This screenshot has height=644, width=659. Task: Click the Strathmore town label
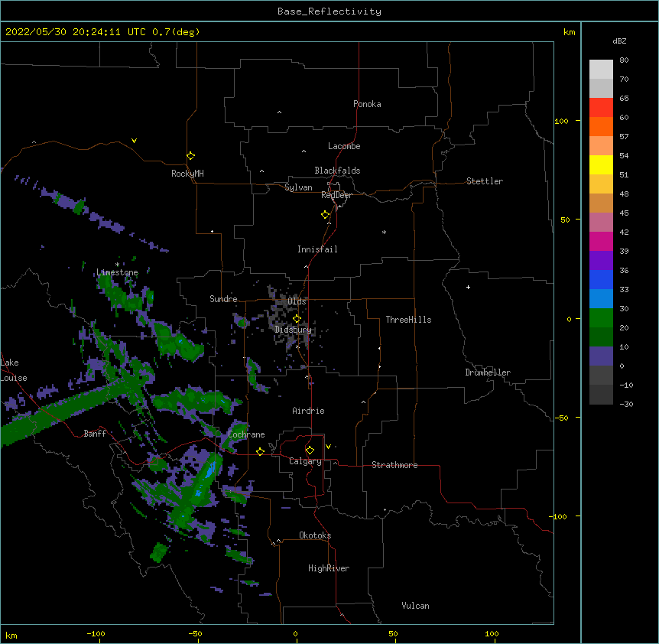tap(394, 465)
